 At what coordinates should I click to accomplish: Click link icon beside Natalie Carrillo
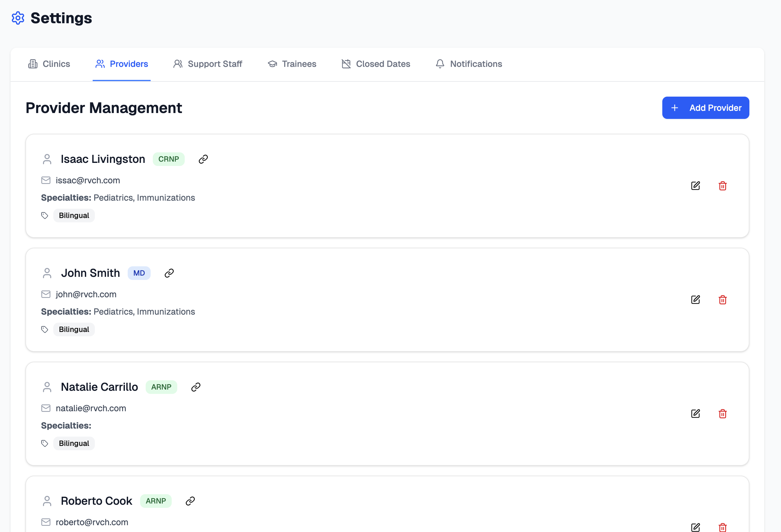(196, 387)
